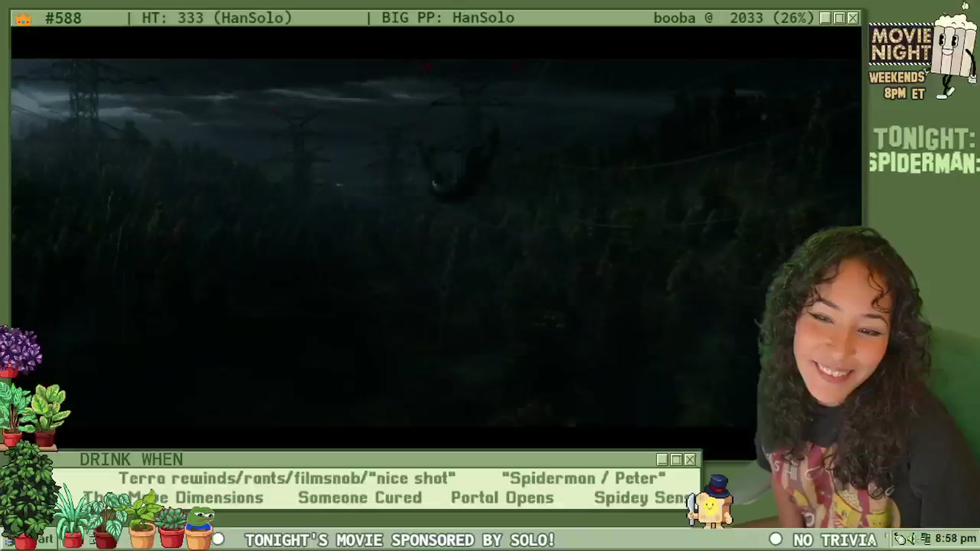Maximize the DRINK WHEN window
This screenshot has height=551, width=980.
[676, 460]
